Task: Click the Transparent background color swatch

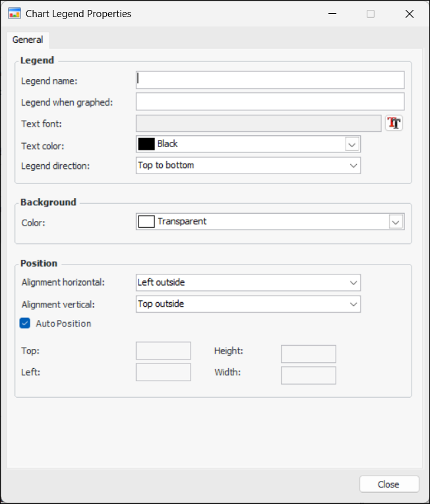Action: (146, 222)
